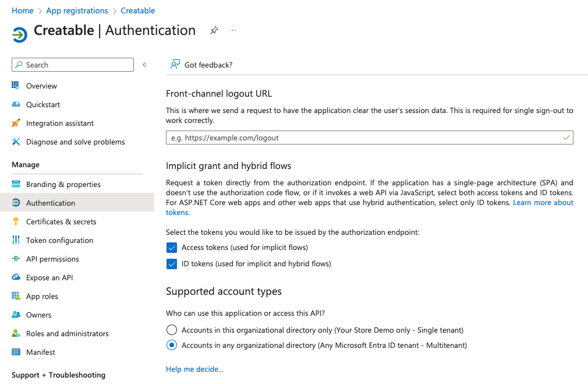Click the search magnifier icon
This screenshot has width=588, height=384.
tap(19, 65)
